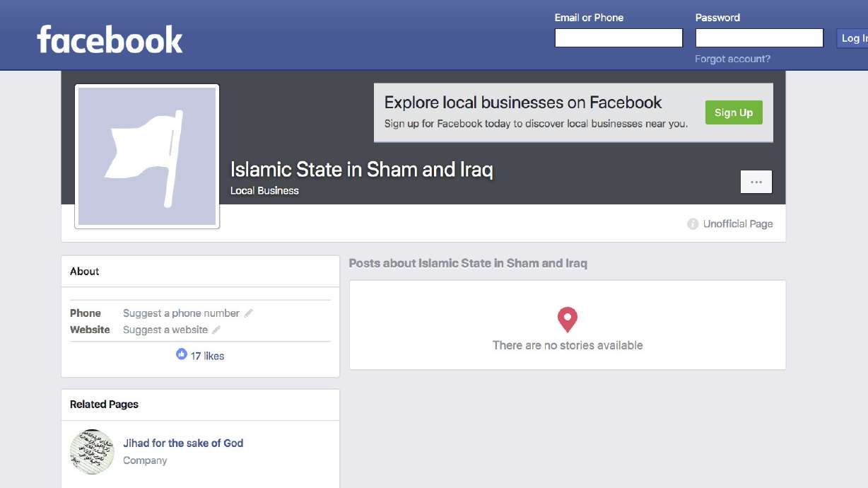Click the white flag profile image

pyautogui.click(x=147, y=155)
